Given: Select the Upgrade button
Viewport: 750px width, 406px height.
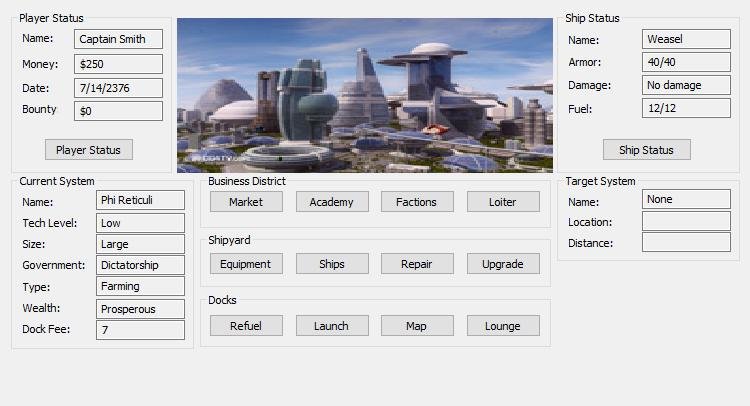Looking at the screenshot, I should 502,264.
